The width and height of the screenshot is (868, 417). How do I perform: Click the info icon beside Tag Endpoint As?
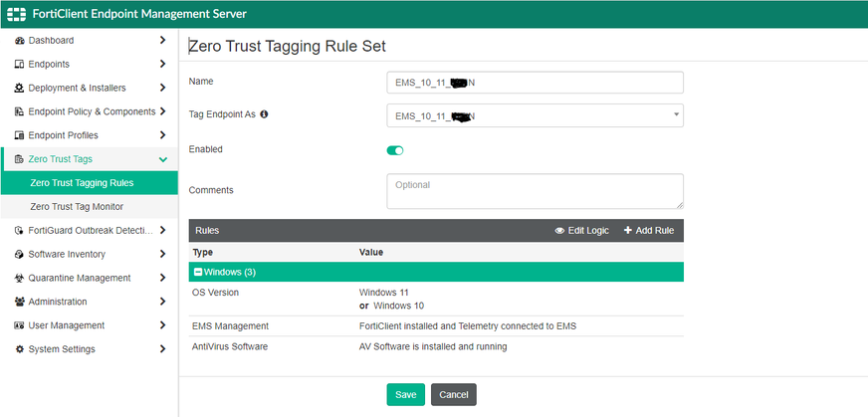point(265,115)
